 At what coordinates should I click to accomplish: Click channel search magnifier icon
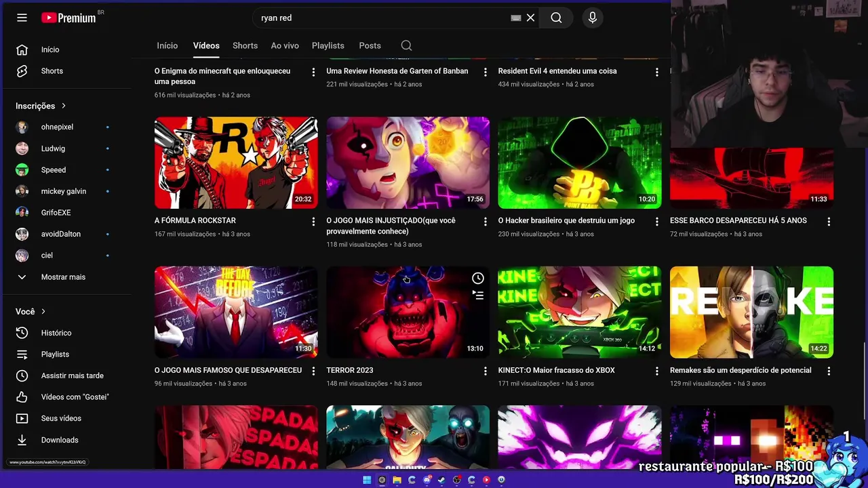point(406,45)
